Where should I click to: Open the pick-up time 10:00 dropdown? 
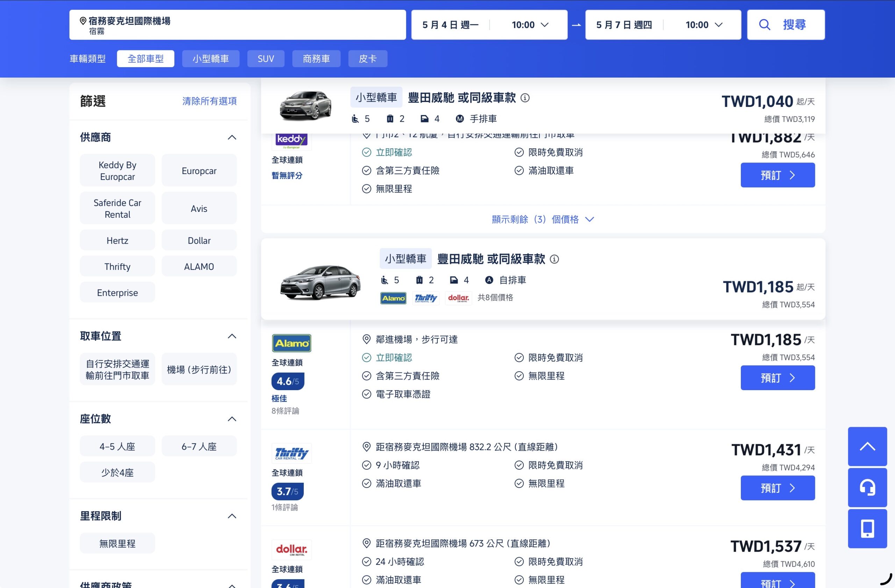[x=530, y=25]
